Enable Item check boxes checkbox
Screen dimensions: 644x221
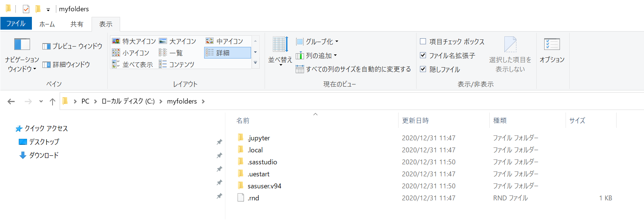coord(423,41)
